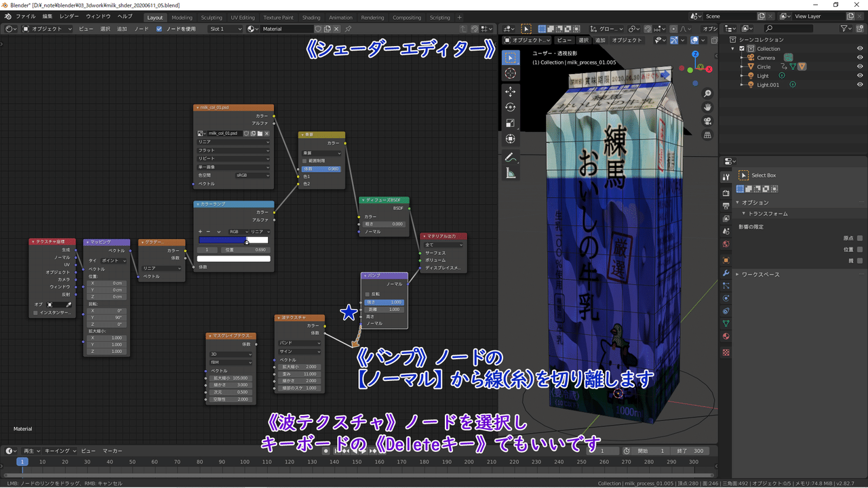868x488 pixels.
Task: Open the Scene properties tab
Action: 726,232
